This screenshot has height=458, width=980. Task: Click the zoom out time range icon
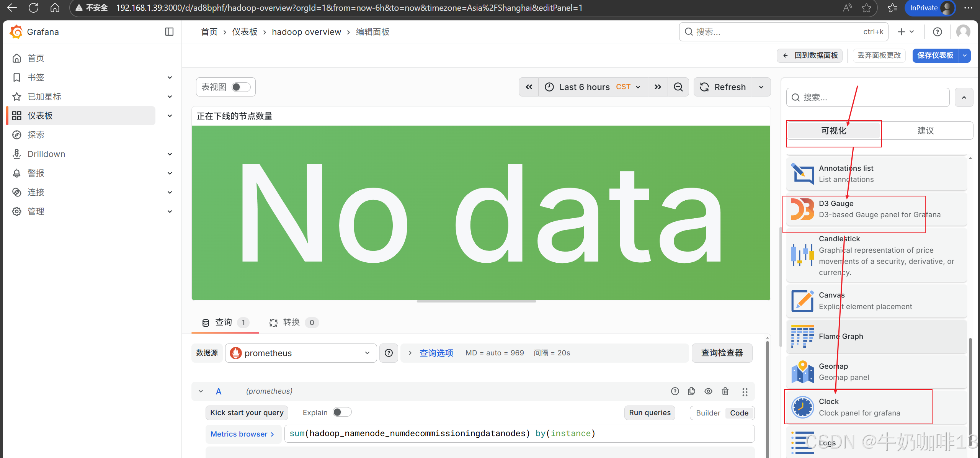678,87
